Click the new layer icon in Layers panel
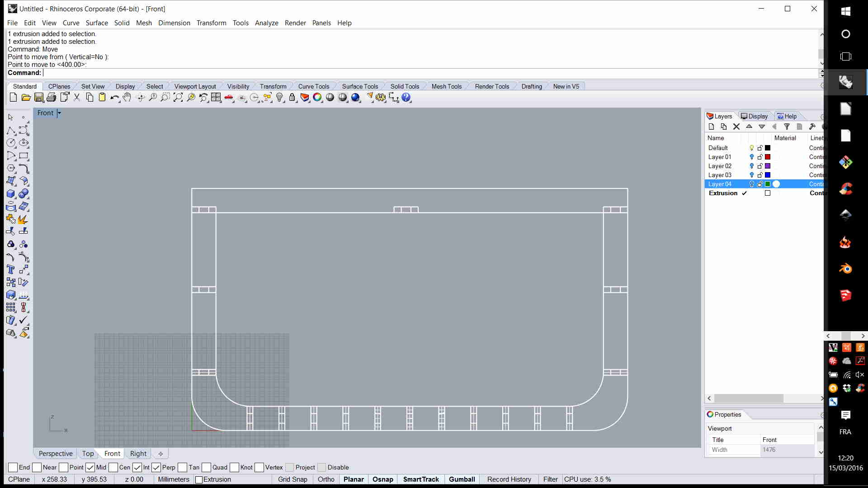 point(712,127)
